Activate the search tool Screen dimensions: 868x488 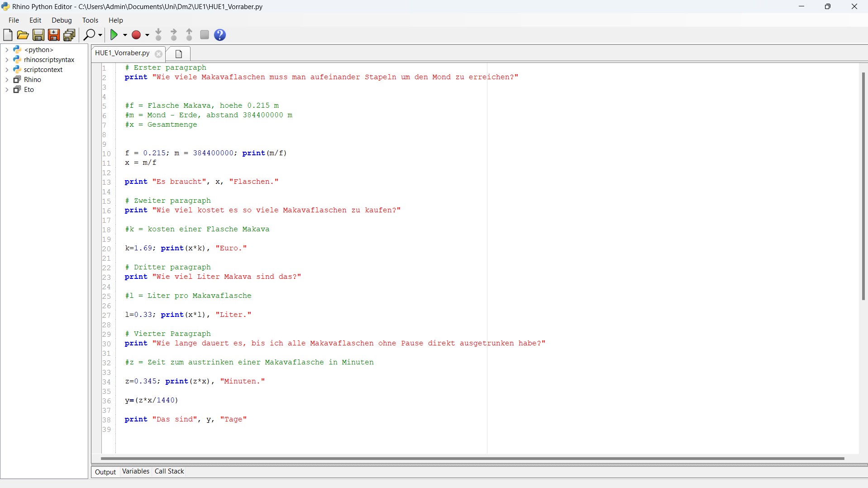[x=90, y=35]
